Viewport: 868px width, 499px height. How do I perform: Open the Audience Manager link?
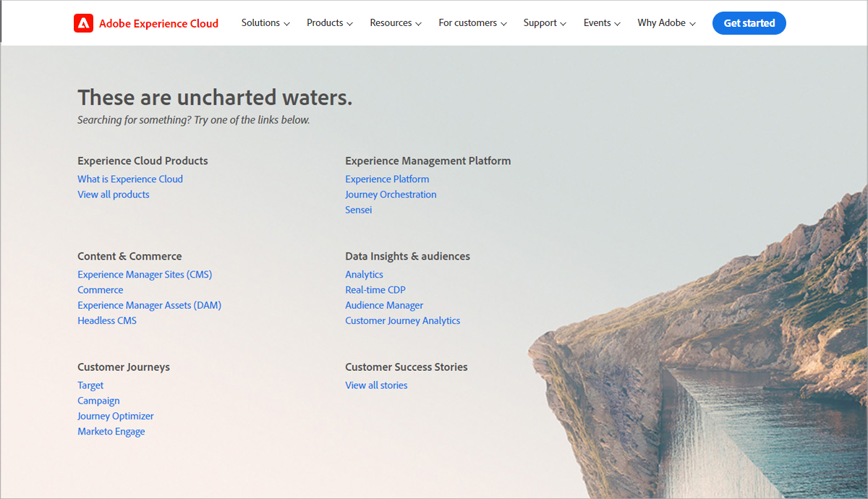click(x=384, y=305)
